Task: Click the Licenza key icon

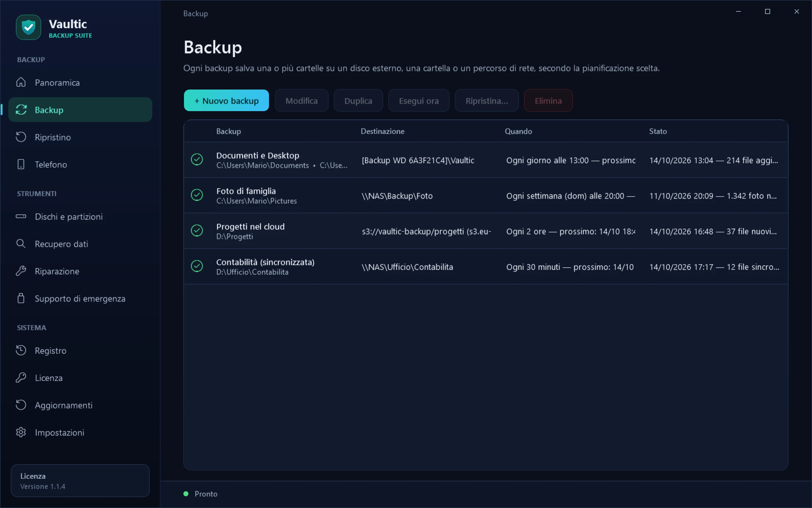Action: pyautogui.click(x=21, y=378)
